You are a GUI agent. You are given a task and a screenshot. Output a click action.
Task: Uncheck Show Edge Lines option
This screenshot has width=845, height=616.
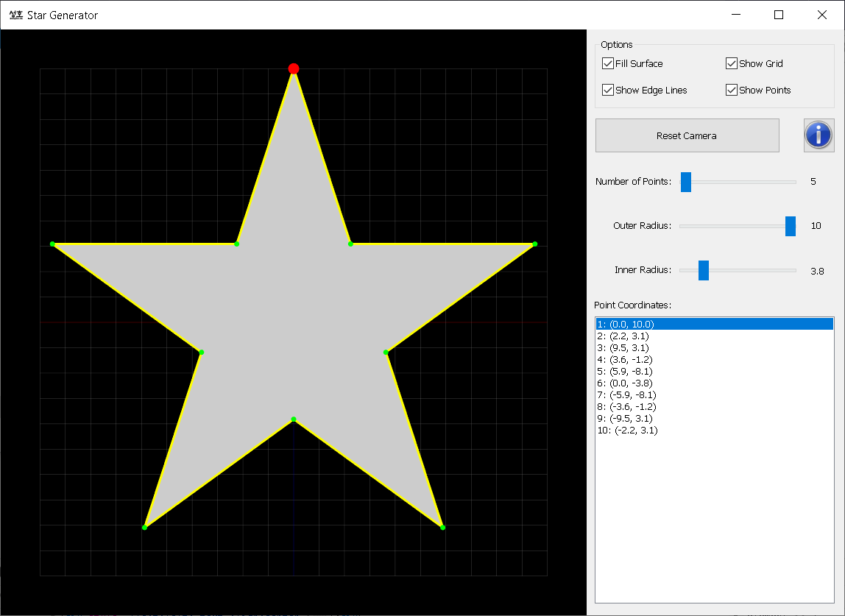[608, 91]
